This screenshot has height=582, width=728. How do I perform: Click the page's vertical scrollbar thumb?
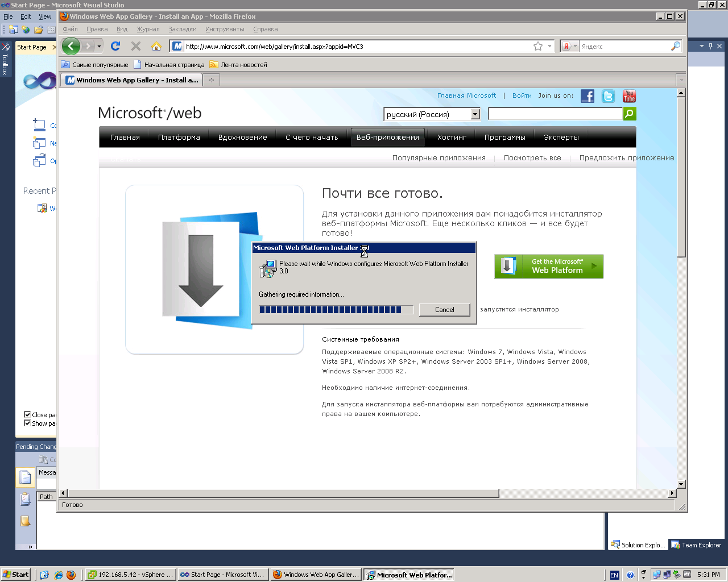[x=681, y=177]
